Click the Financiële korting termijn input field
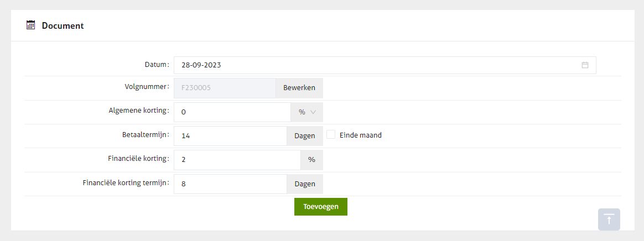This screenshot has height=241, width=644. (x=230, y=184)
